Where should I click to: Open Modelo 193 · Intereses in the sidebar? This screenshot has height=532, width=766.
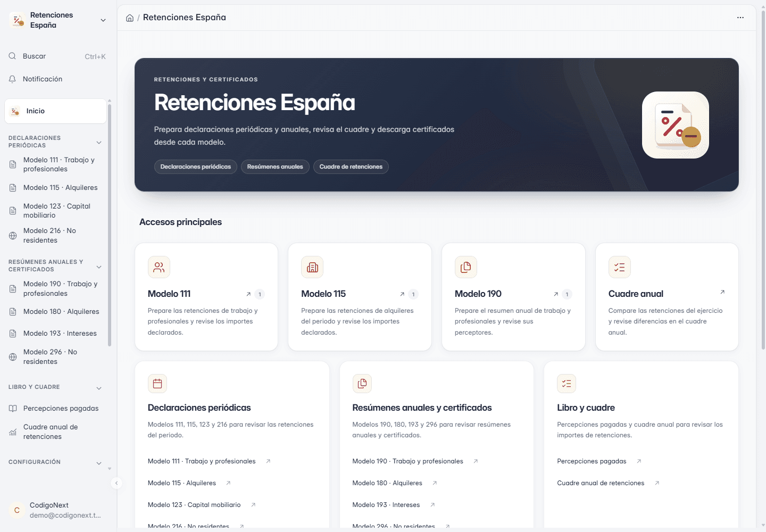(x=55, y=334)
